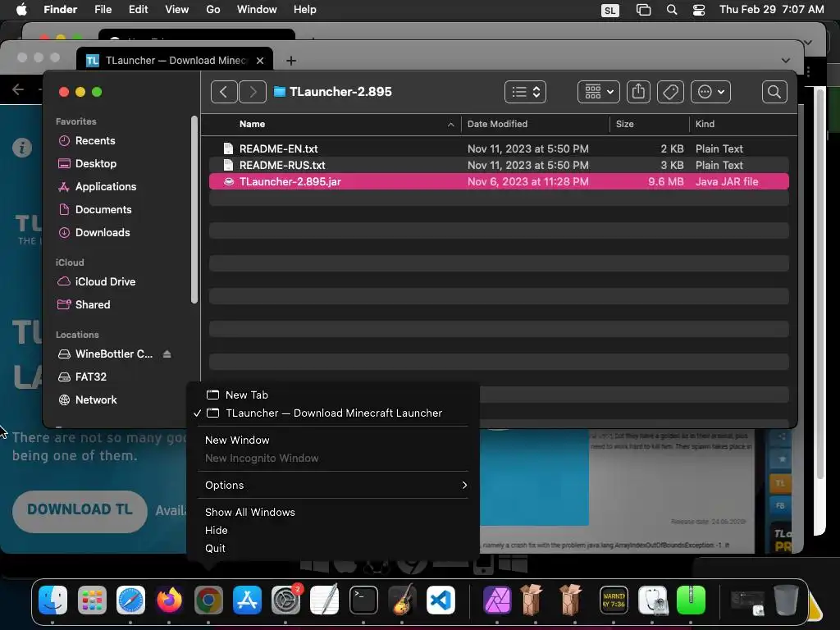Screen dimensions: 840x630
Task: Click the Edit Tags icon in Finder toolbar
Action: pos(670,92)
